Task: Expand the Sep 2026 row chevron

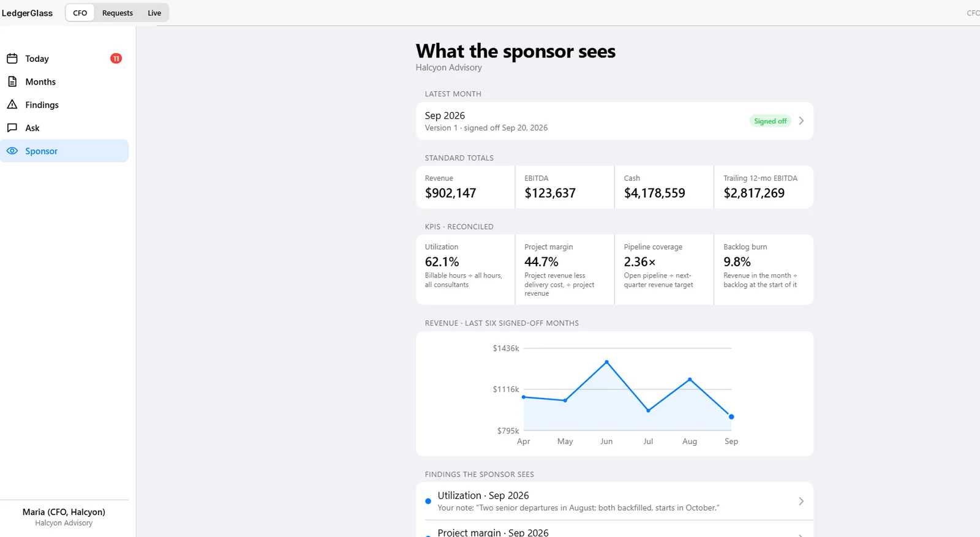Action: pyautogui.click(x=801, y=121)
